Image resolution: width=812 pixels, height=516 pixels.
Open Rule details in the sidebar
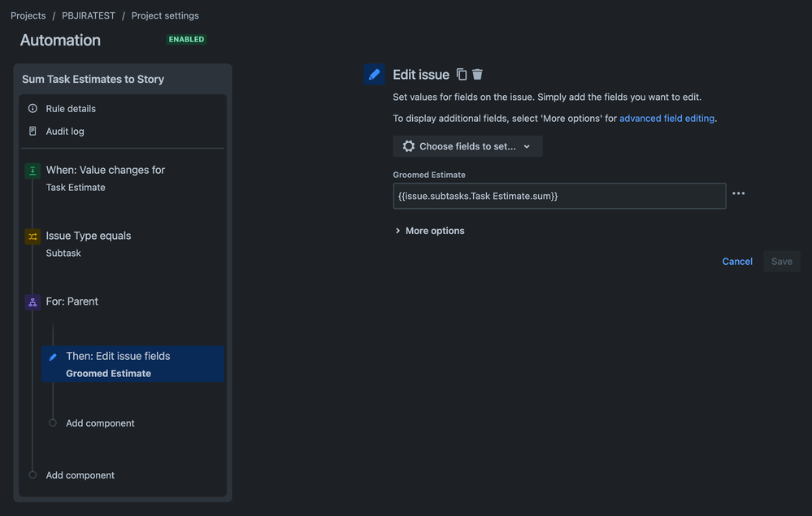click(71, 109)
